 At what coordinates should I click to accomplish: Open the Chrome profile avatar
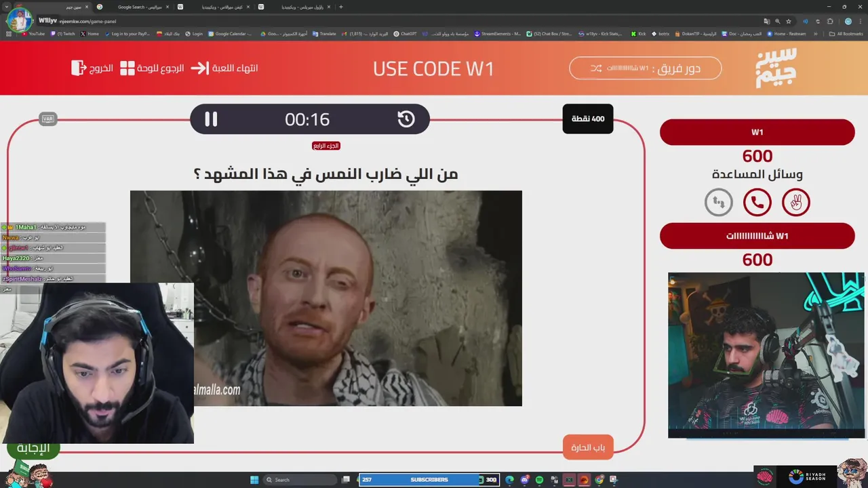pyautogui.click(x=848, y=21)
